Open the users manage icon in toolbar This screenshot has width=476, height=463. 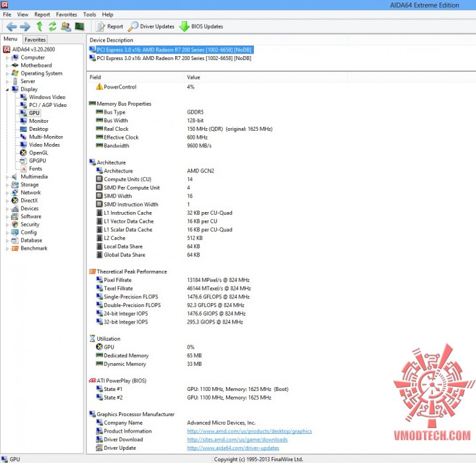66,26
